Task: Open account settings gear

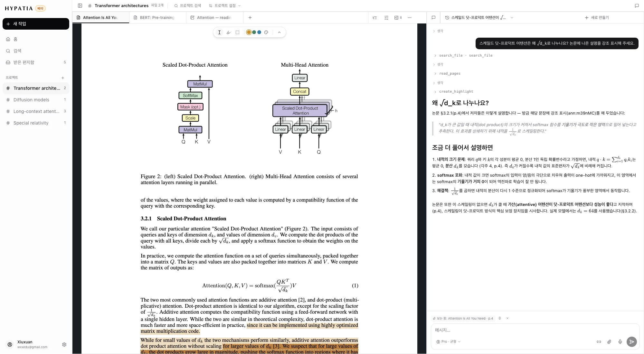Action: [64, 345]
